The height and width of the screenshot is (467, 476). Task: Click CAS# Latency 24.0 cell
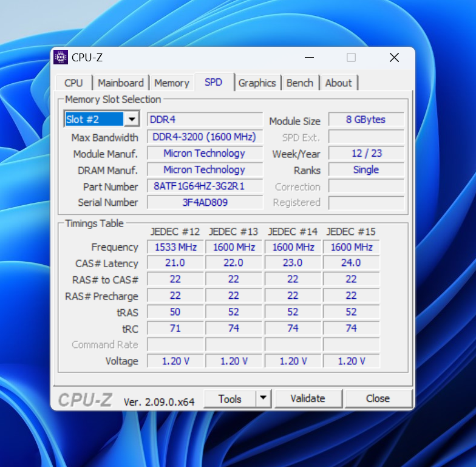pos(351,262)
